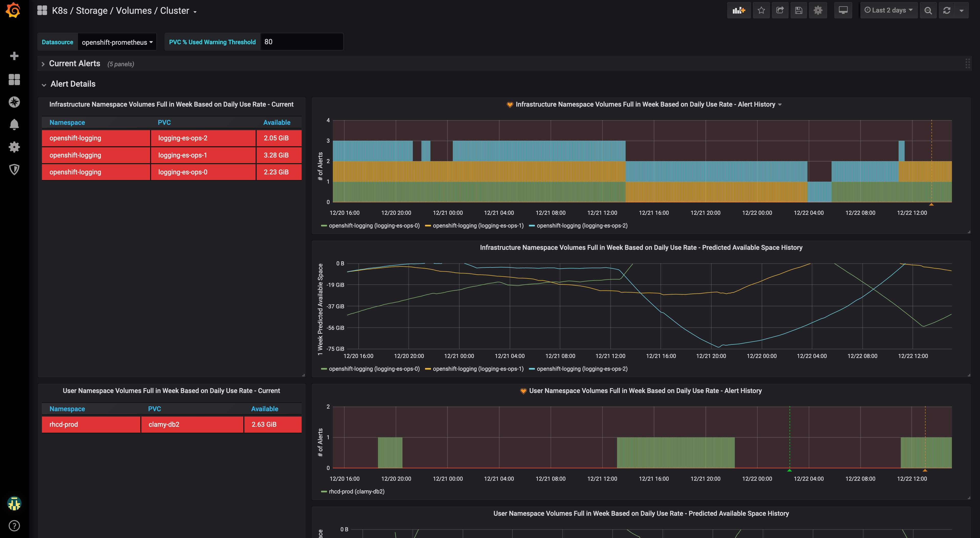
Task: Toggle logging-es-ops-0 series in Alert History legend
Action: tap(374, 226)
